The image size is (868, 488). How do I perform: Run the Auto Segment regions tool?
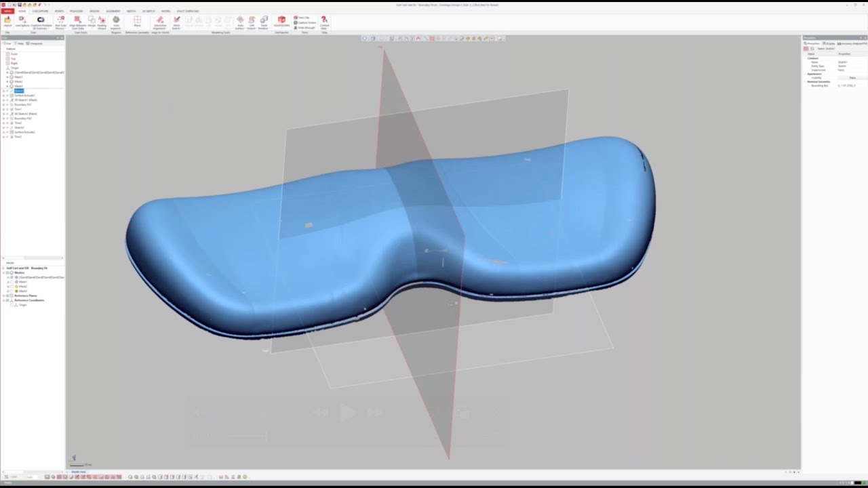116,22
